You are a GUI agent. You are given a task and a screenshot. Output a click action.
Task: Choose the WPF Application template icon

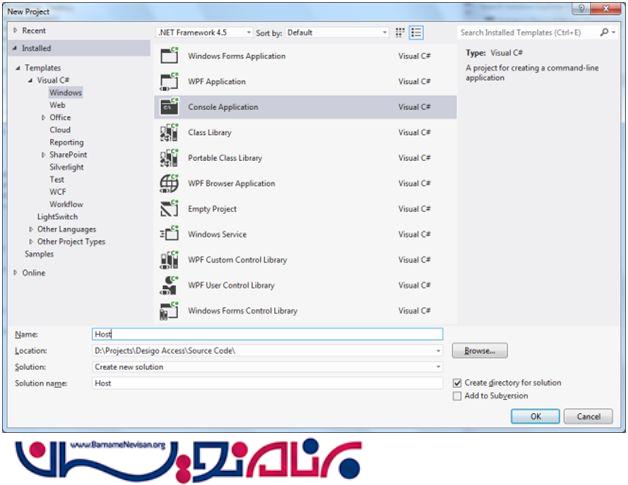click(x=169, y=82)
